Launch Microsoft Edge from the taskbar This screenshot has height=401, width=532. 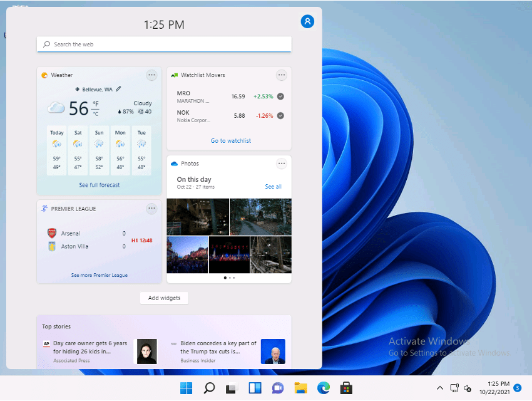coord(323,388)
